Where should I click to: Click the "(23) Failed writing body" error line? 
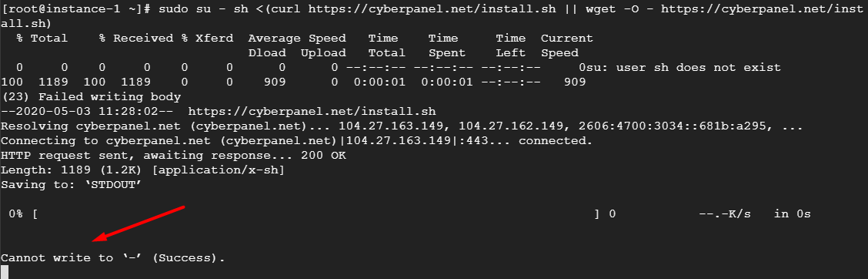coord(91,97)
